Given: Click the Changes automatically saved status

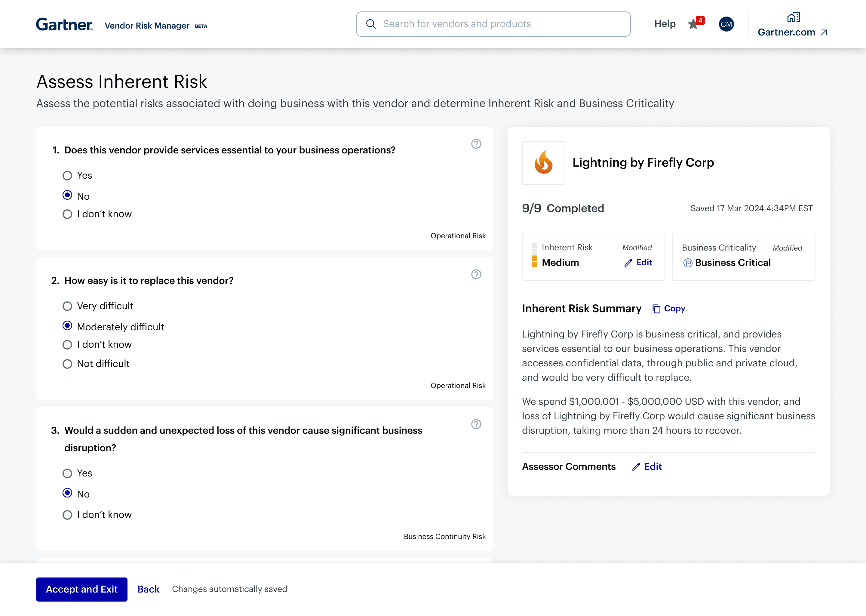Looking at the screenshot, I should 229,589.
